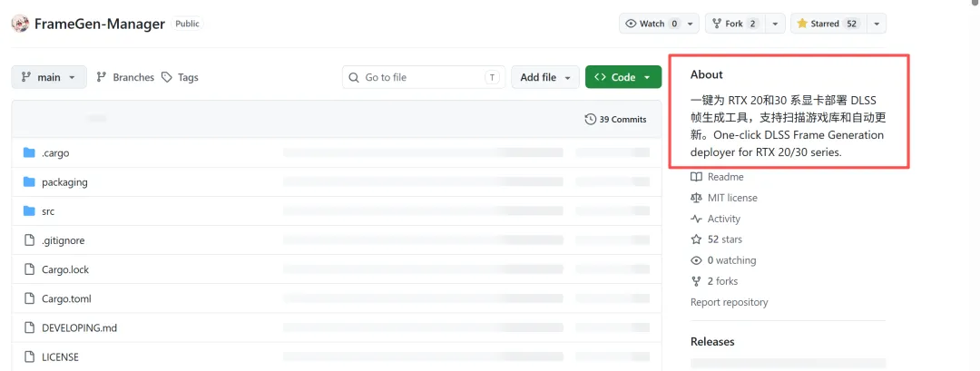Open the .gitignore file

click(x=64, y=240)
